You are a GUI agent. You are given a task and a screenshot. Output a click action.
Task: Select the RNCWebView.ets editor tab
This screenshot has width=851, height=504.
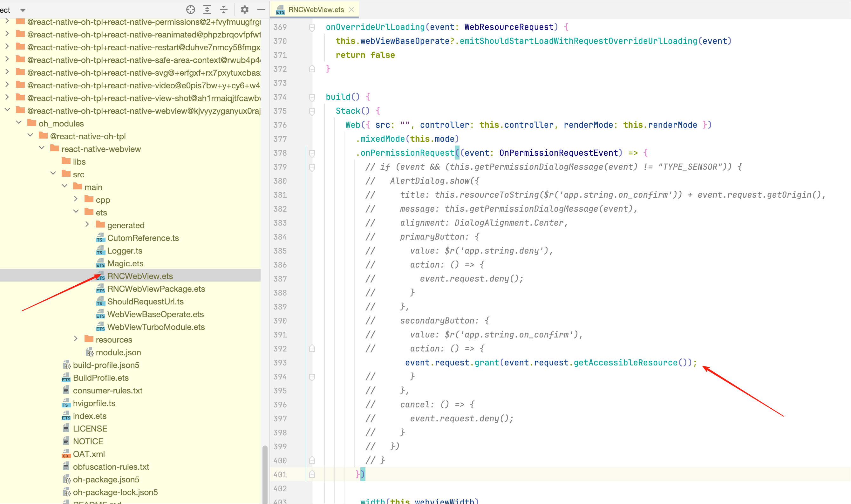[316, 10]
